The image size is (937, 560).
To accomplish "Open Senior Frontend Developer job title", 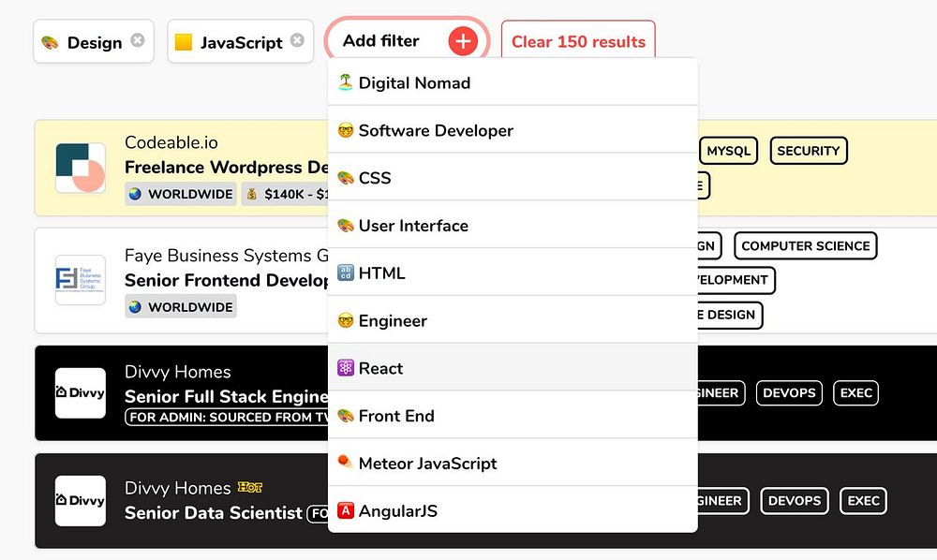I will pos(226,281).
